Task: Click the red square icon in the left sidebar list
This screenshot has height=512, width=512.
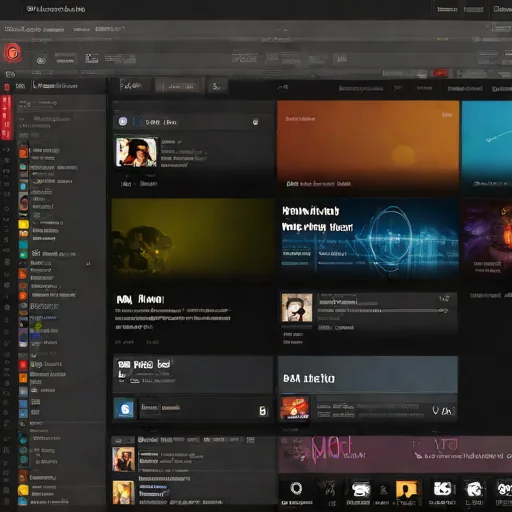Action: [23, 365]
